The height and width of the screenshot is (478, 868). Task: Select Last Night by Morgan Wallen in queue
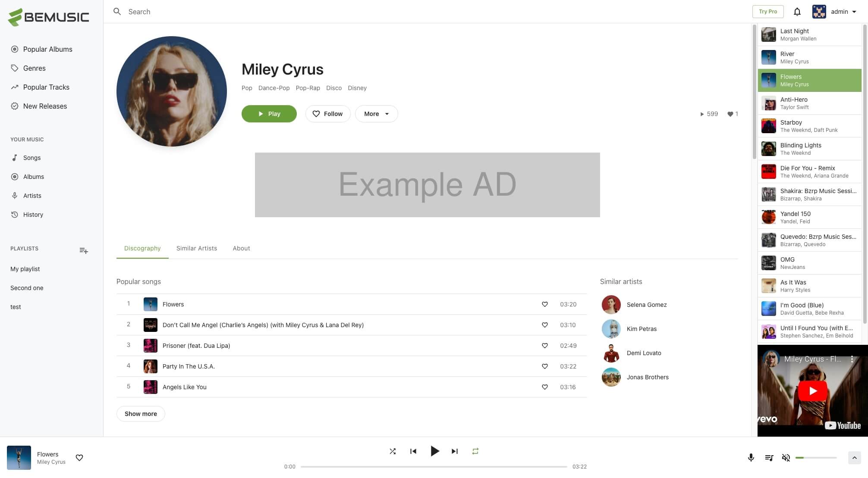[x=810, y=34]
